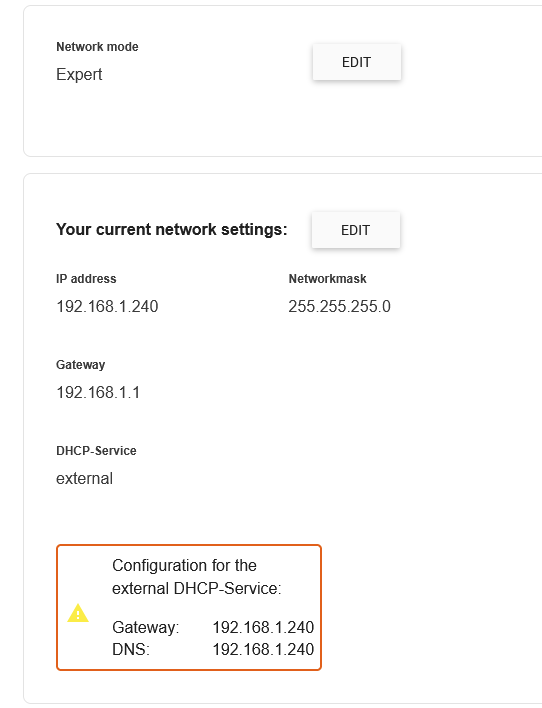Click the 'Configuration for the external DHCP-Service' text
Screen dimensions: 542x708
click(196, 577)
